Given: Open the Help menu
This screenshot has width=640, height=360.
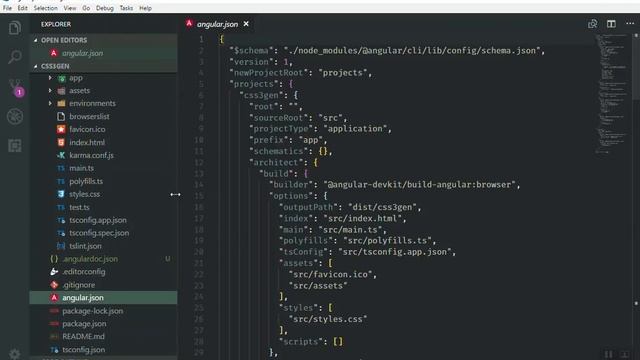Looking at the screenshot, I should [x=145, y=8].
